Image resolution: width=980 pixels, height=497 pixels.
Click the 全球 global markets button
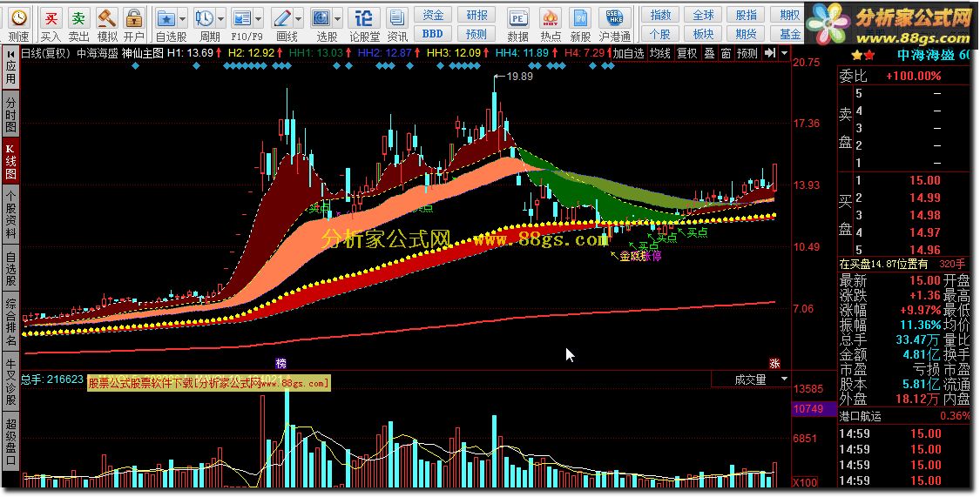703,14
